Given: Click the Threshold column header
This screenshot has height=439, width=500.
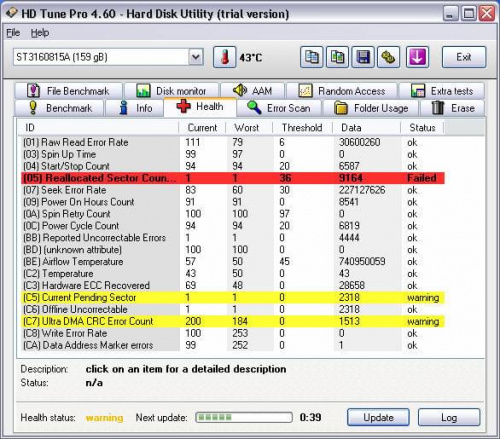Looking at the screenshot, I should coord(303,128).
